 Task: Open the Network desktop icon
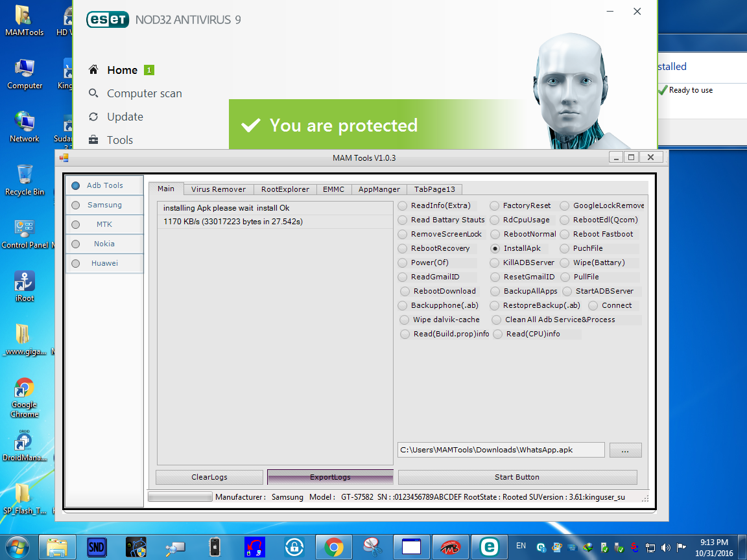click(24, 127)
